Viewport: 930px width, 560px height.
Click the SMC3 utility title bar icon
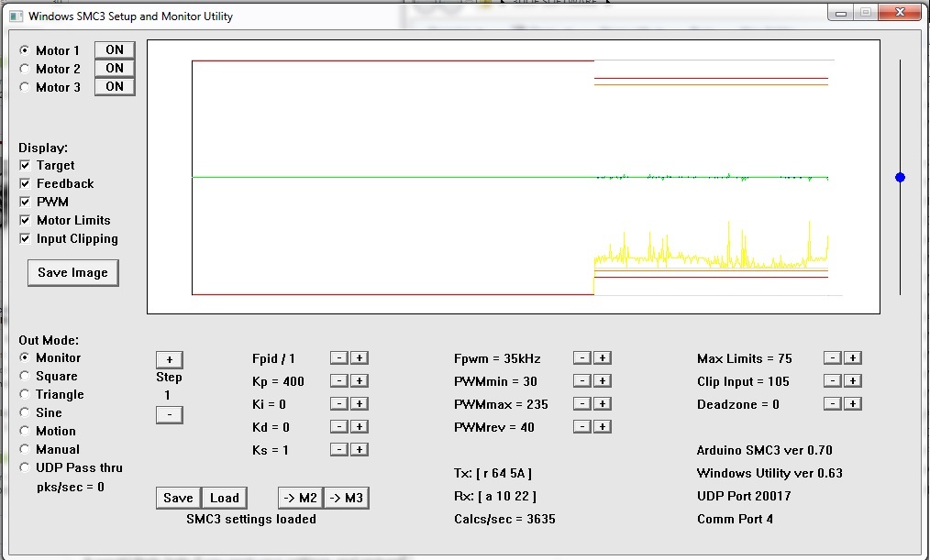(x=16, y=16)
